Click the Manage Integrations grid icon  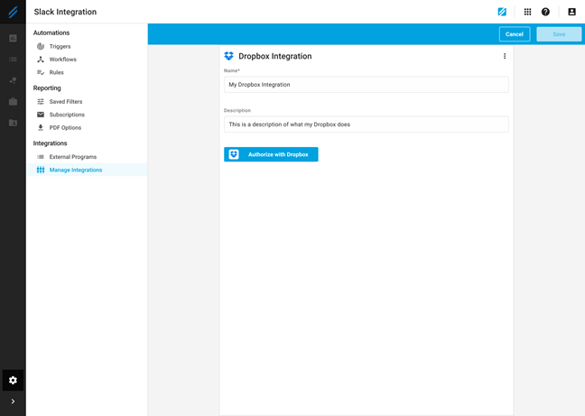click(40, 170)
